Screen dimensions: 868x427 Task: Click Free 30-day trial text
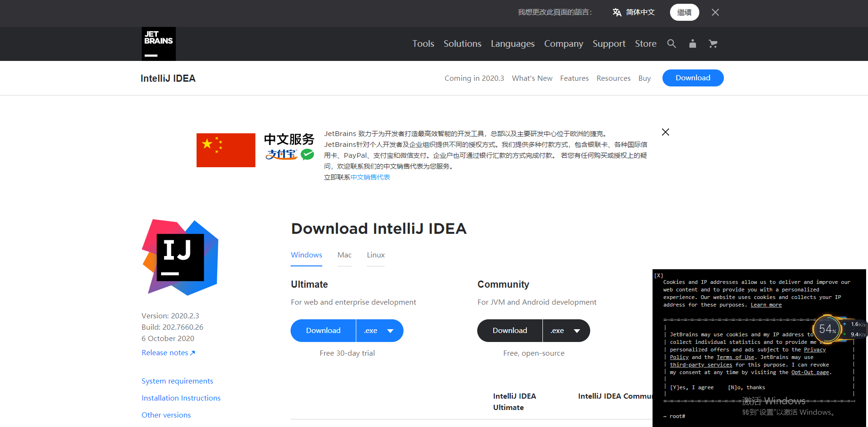347,353
